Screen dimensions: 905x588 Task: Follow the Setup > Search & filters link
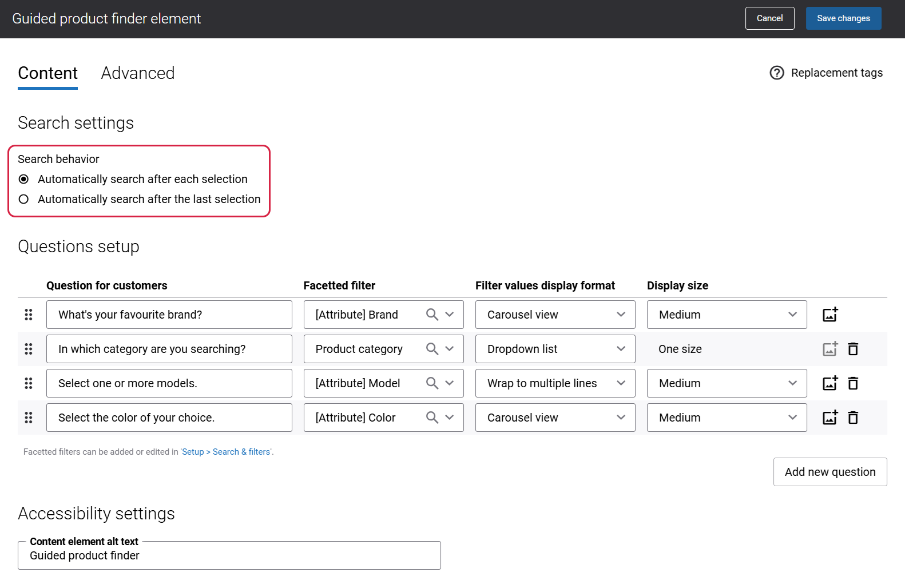point(227,452)
